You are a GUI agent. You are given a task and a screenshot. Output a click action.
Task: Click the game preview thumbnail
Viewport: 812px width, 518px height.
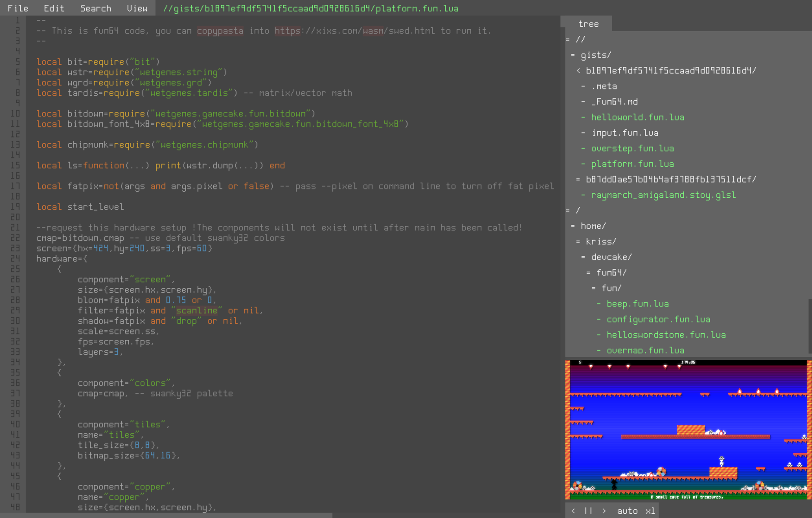pos(688,430)
